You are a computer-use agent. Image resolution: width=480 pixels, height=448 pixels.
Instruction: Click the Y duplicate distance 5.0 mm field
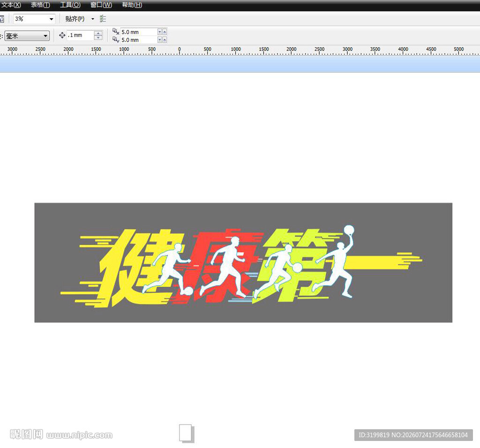(x=139, y=40)
